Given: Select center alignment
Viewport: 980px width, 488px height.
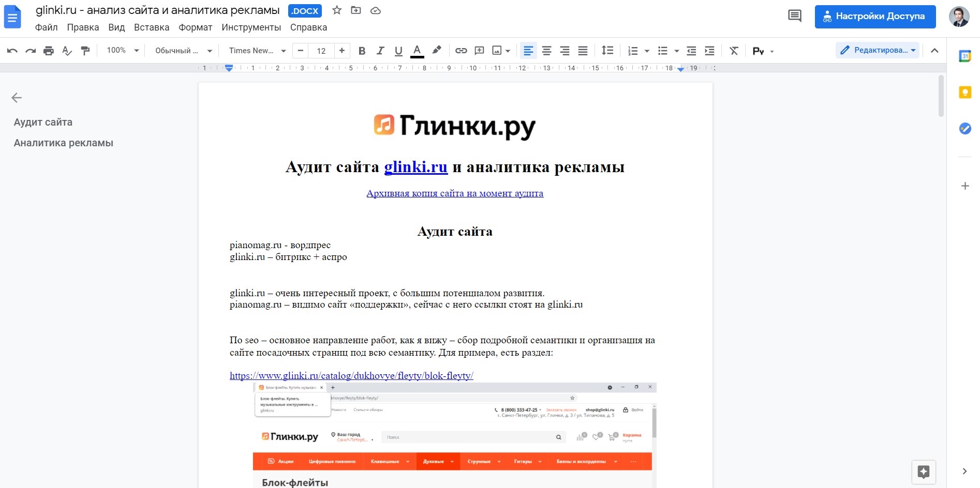Looking at the screenshot, I should pos(546,50).
